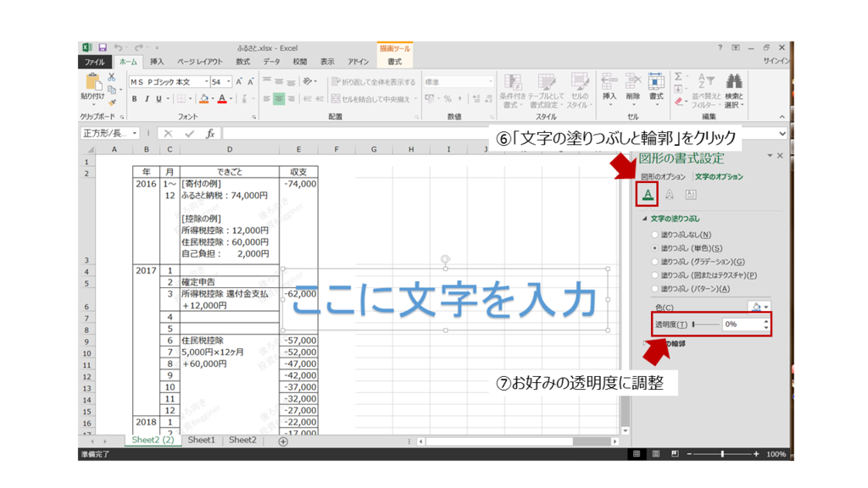Click the Save icon in quick access toolbar
Viewport: 868px width, 488px height.
coord(103,47)
